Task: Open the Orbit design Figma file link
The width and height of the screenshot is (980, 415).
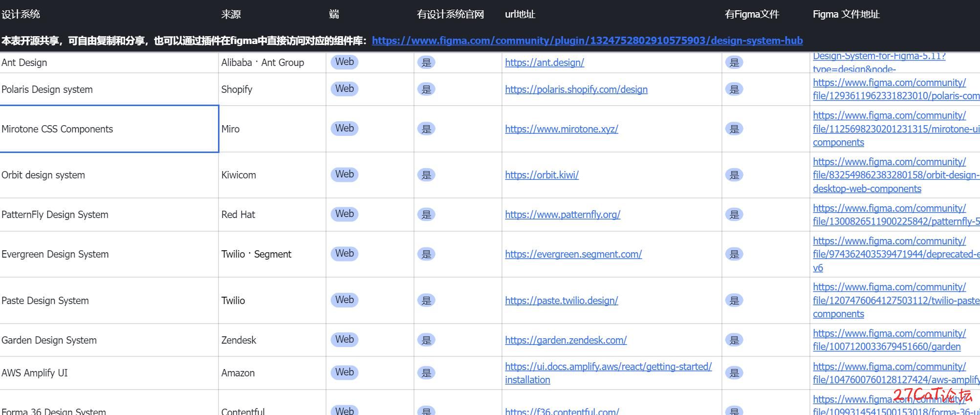Action: click(896, 175)
